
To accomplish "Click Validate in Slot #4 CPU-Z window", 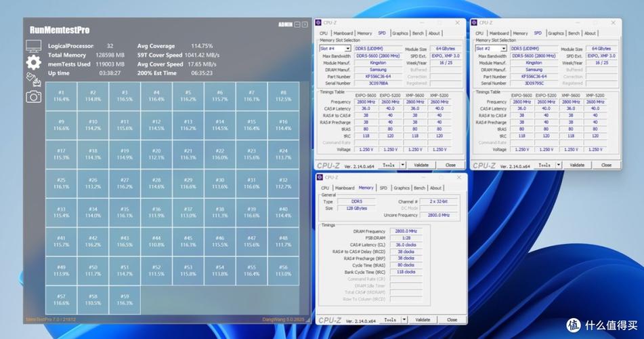I will [x=421, y=165].
